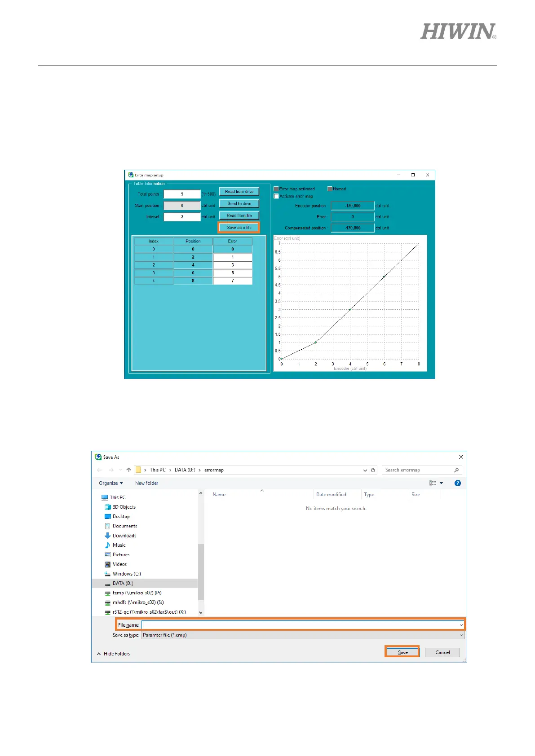This screenshot has width=535, height=756.
Task: Click the Save As dialog title icon
Action: click(98, 457)
